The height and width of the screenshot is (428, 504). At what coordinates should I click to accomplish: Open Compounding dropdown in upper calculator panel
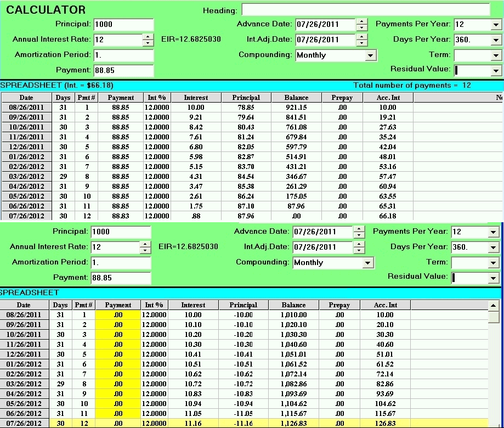click(x=371, y=55)
